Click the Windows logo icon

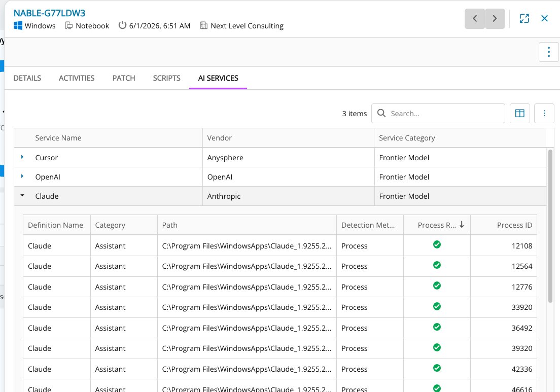pos(18,26)
